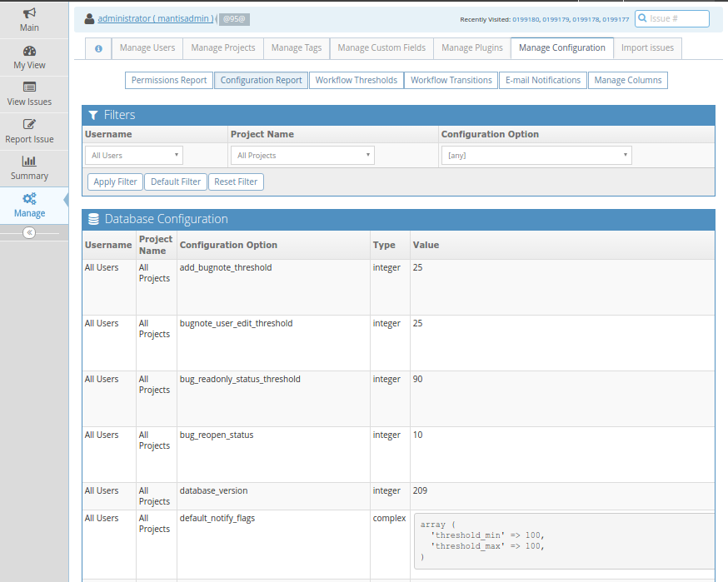Image resolution: width=728 pixels, height=582 pixels.
Task: Open the Configuration Option dropdown
Action: [x=536, y=155]
